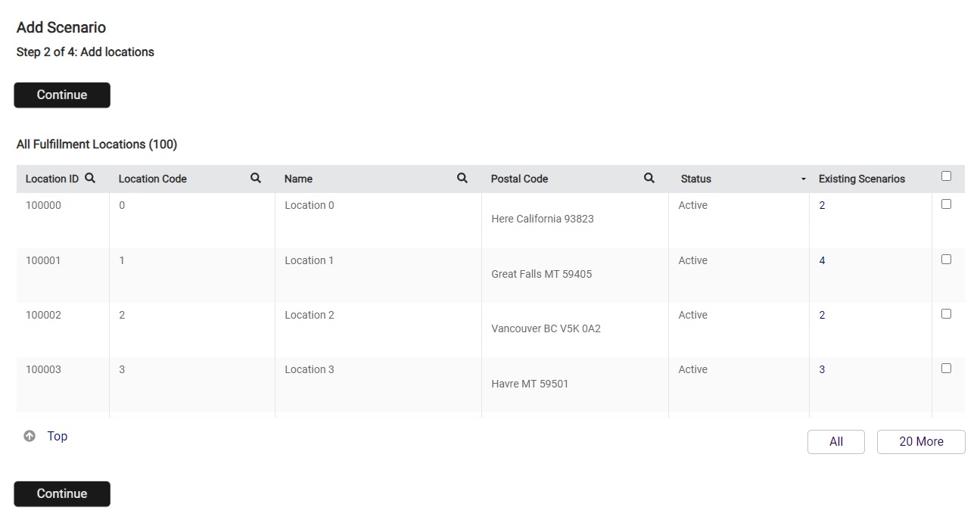This screenshot has height=529, width=980.
Task: Click the circular up-arrow next to Top
Action: point(29,435)
